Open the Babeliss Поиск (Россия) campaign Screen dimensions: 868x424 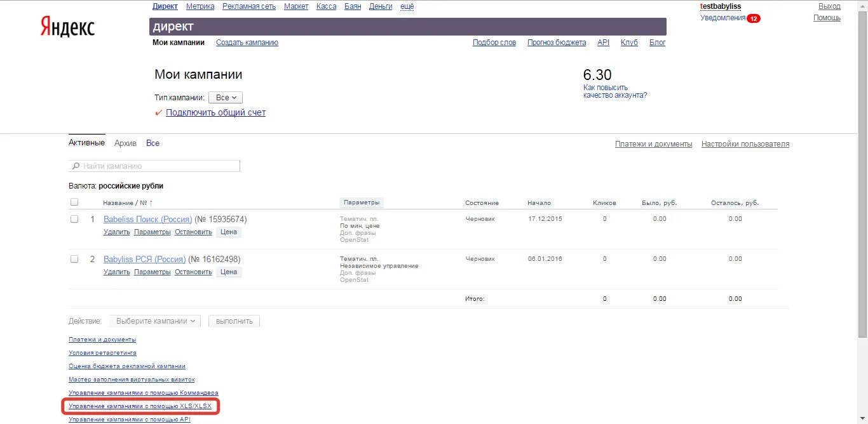click(x=147, y=219)
